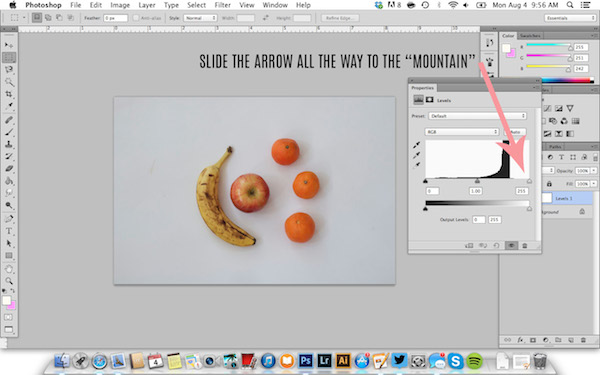600x375 pixels.
Task: Select the Eyedropper tool in the toolbox
Action: 9,106
